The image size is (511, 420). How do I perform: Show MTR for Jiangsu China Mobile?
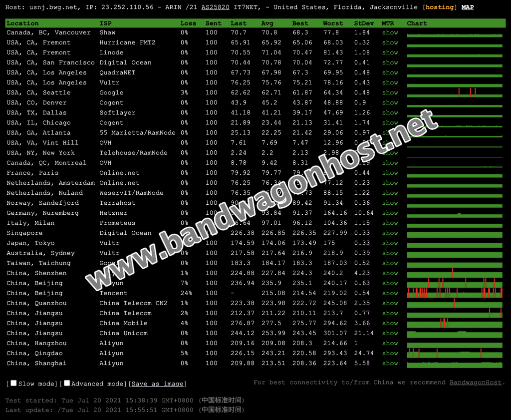click(x=390, y=324)
